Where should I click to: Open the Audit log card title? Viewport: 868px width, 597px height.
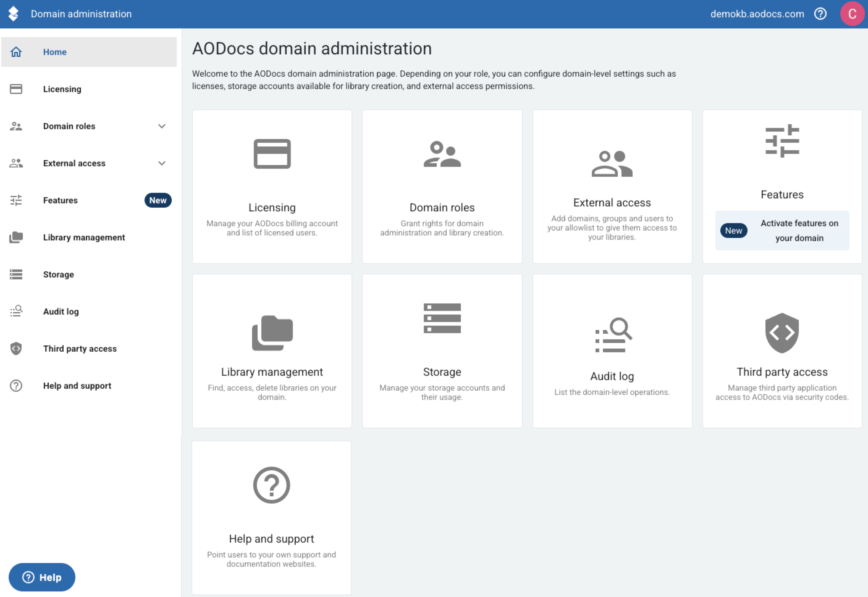click(612, 376)
